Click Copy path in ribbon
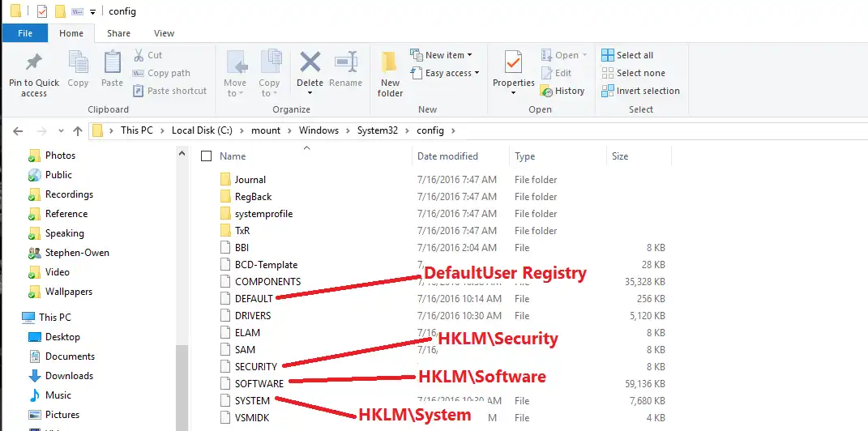This screenshot has width=868, height=431. pos(161,73)
